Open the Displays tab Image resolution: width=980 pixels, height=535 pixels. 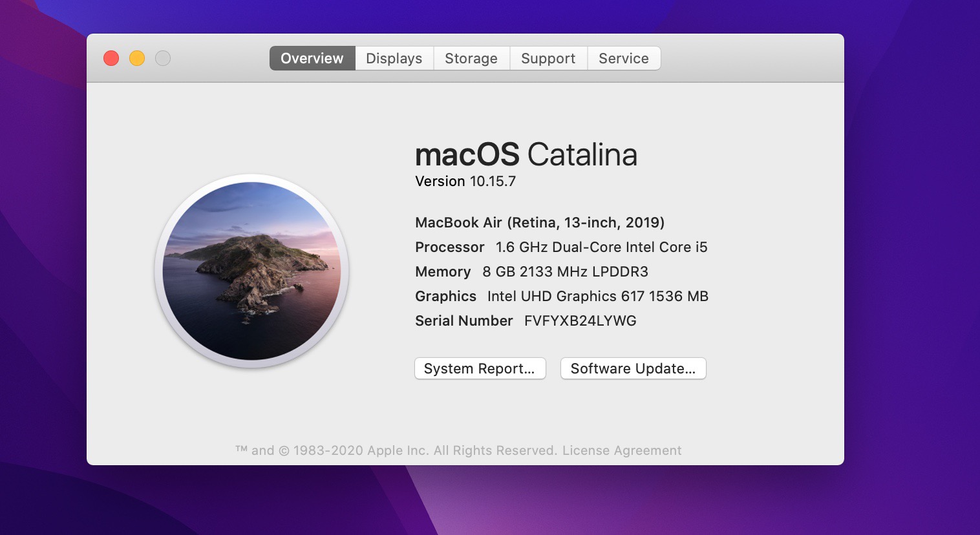click(x=394, y=58)
